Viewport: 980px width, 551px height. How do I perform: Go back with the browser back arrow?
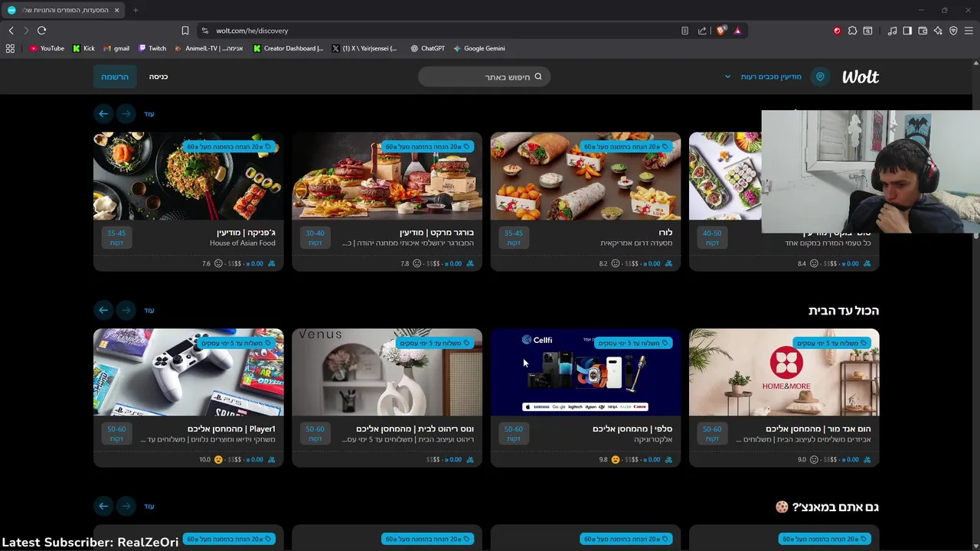11,31
